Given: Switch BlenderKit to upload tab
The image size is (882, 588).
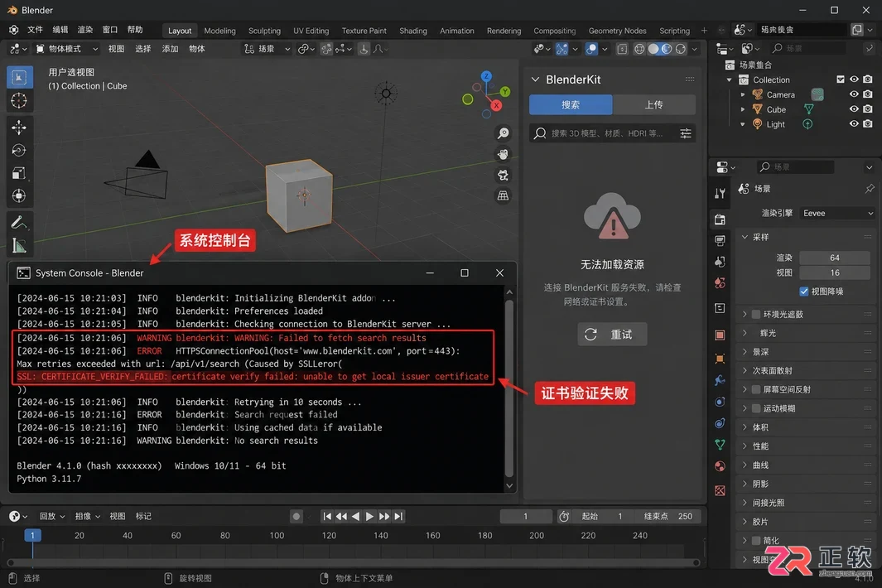Looking at the screenshot, I should point(653,104).
